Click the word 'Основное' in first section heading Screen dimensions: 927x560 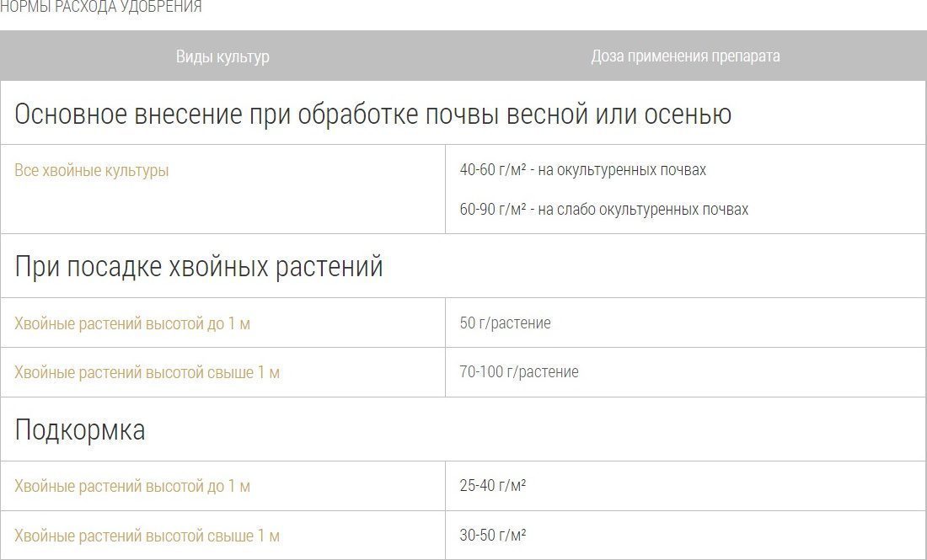coord(70,114)
